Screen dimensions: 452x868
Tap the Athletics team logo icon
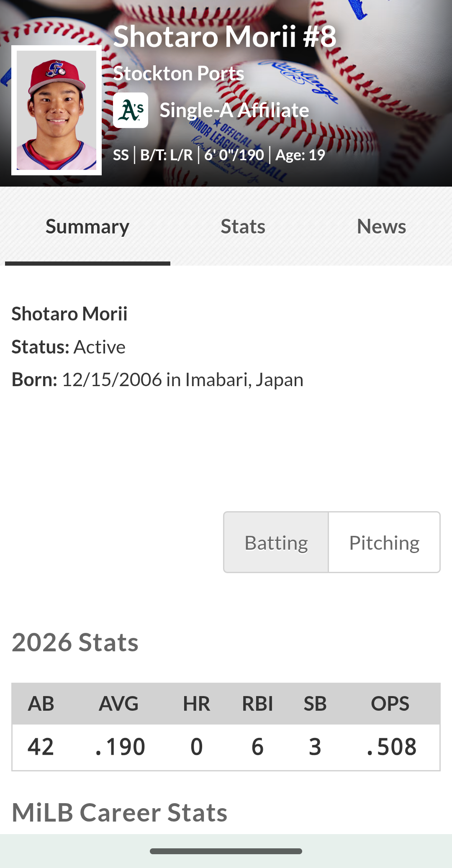coord(130,110)
